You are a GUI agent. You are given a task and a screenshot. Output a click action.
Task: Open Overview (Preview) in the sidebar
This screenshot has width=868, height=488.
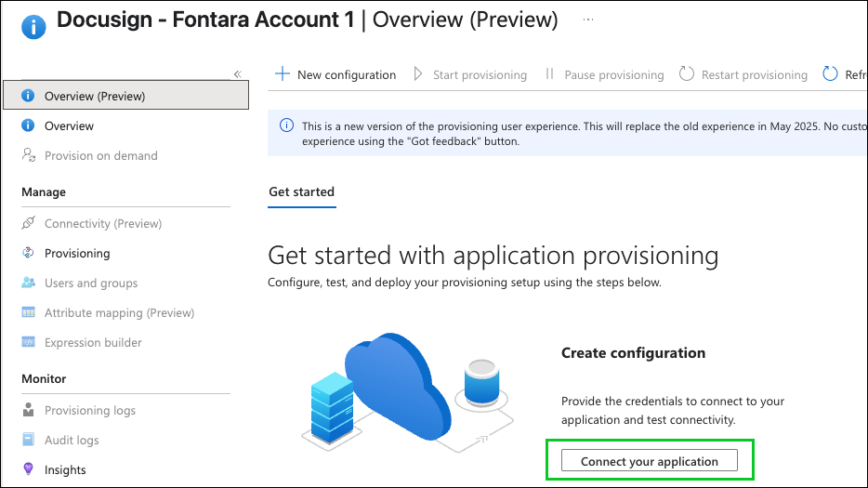tap(95, 96)
